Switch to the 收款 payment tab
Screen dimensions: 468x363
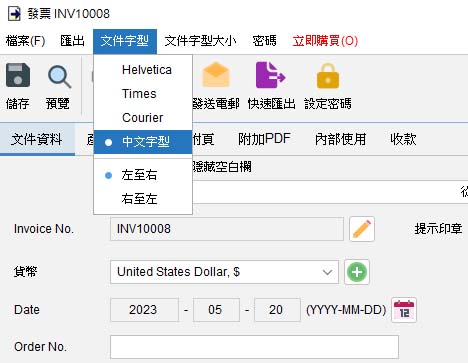click(403, 139)
